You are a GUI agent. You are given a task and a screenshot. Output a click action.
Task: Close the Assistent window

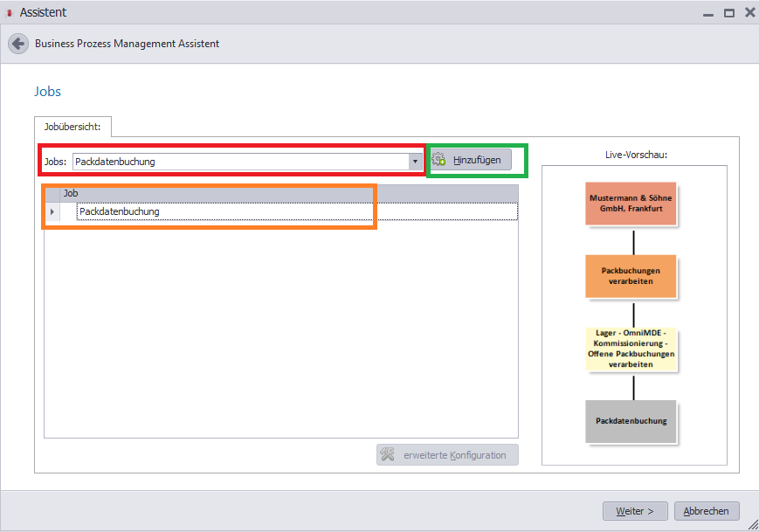click(749, 12)
